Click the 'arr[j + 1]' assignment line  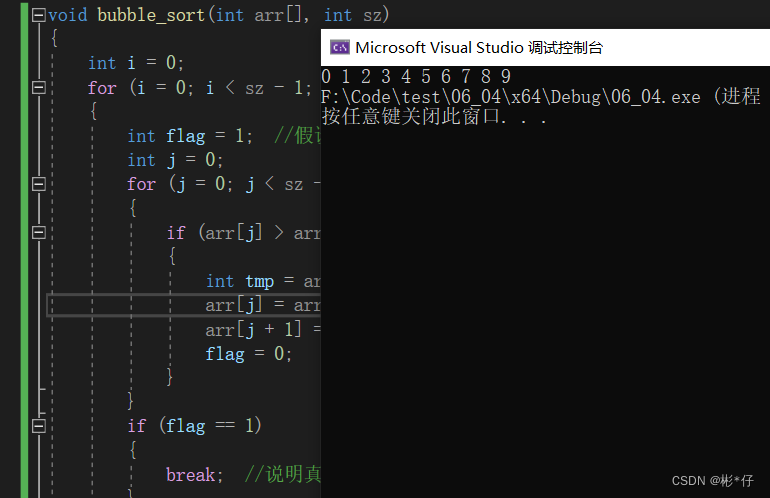tap(262, 329)
